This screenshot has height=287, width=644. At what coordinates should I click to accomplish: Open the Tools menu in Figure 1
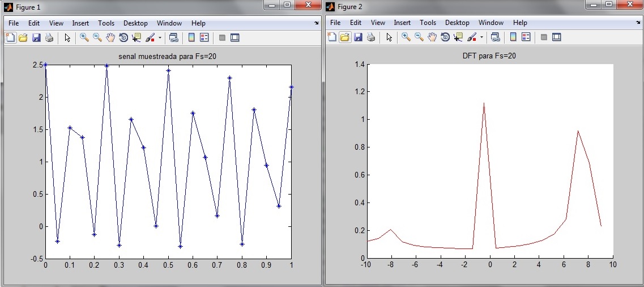pyautogui.click(x=106, y=23)
